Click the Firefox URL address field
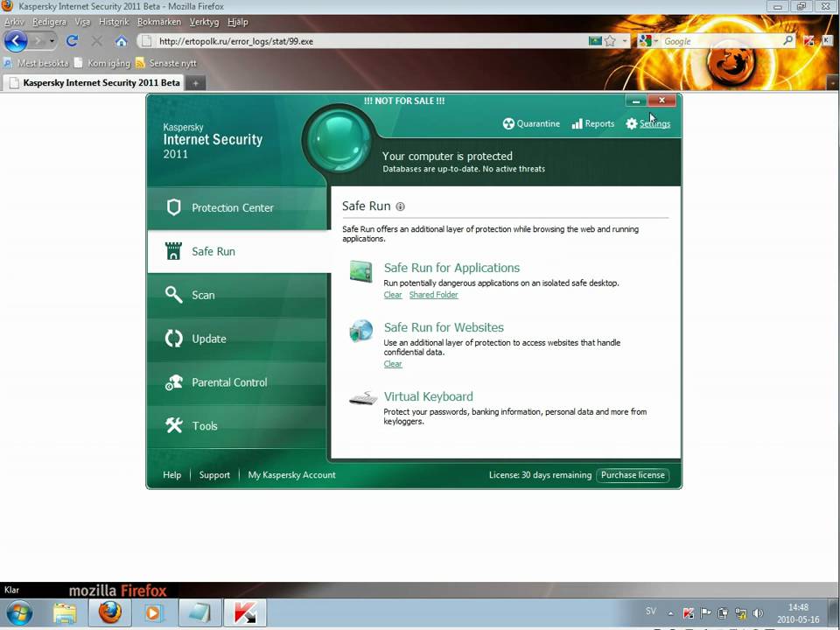Viewport: 840px width, 630px height. click(369, 41)
